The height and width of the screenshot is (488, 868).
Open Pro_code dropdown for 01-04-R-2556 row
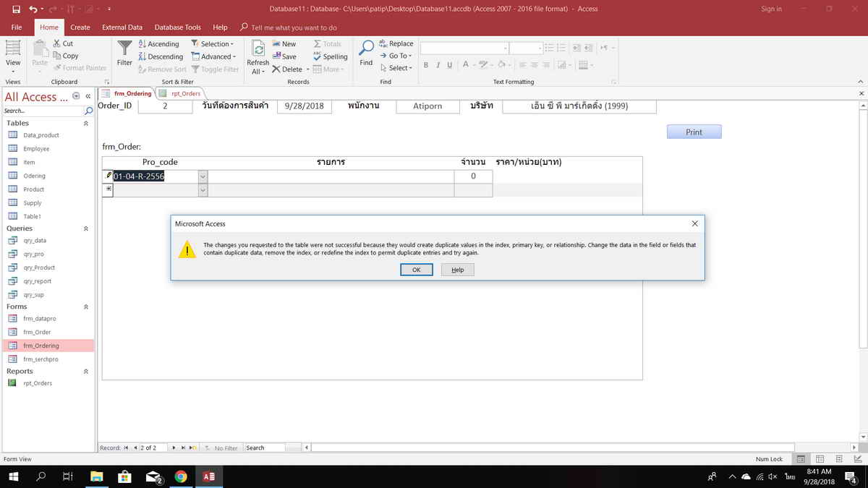tap(203, 176)
